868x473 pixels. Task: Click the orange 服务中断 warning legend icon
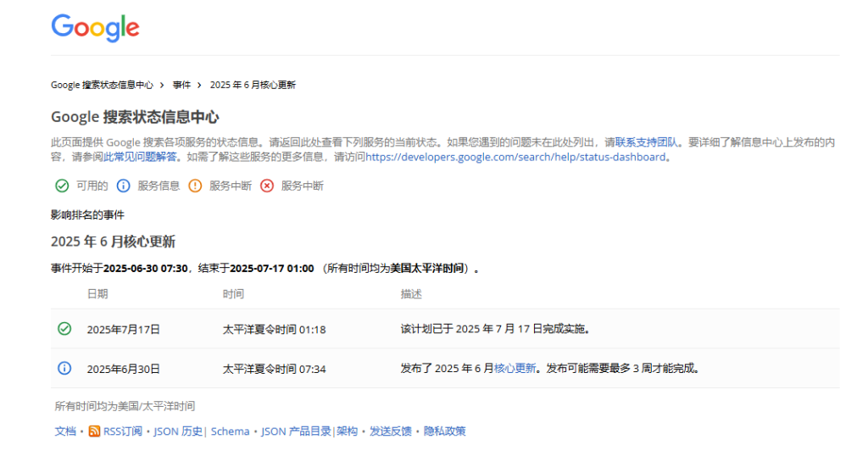tap(195, 186)
